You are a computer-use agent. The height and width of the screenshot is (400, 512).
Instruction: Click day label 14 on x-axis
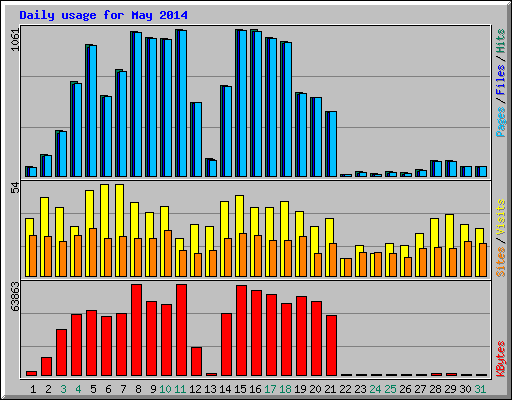[x=225, y=389]
